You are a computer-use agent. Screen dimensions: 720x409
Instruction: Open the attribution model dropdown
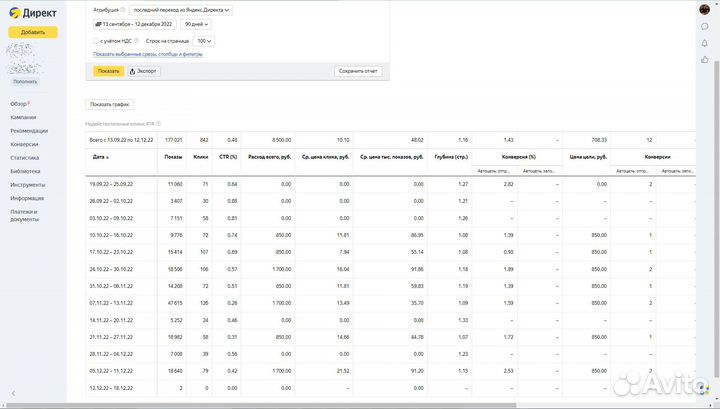181,9
